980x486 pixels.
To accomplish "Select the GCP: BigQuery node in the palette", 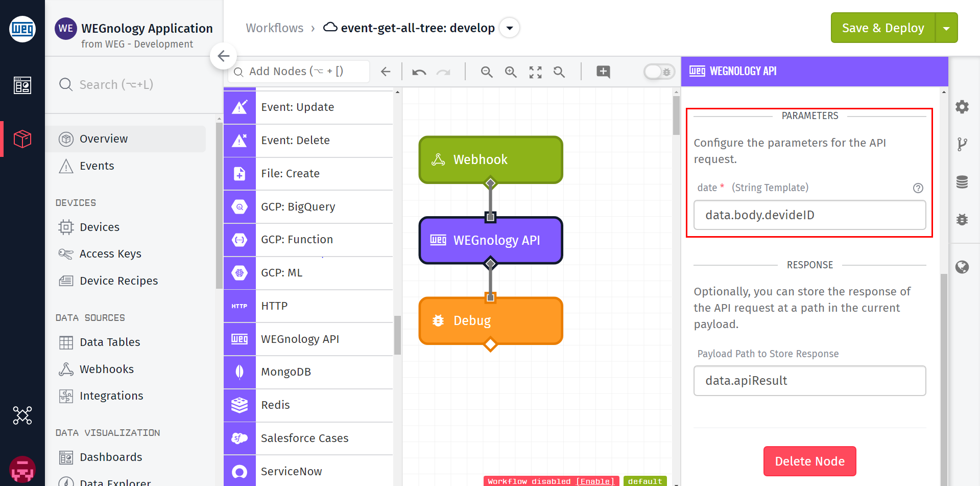I will (308, 207).
